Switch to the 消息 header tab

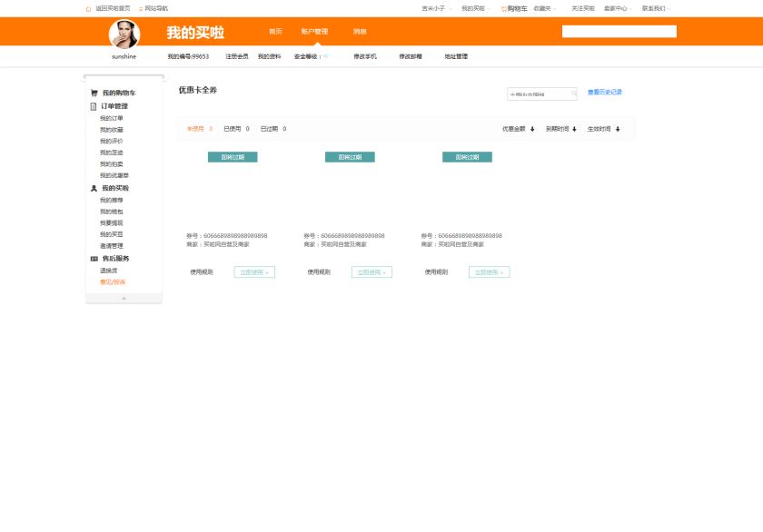pos(360,32)
